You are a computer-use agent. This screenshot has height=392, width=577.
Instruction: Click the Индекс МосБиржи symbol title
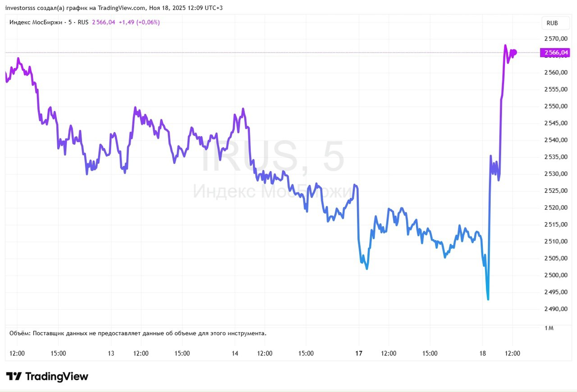pos(37,22)
